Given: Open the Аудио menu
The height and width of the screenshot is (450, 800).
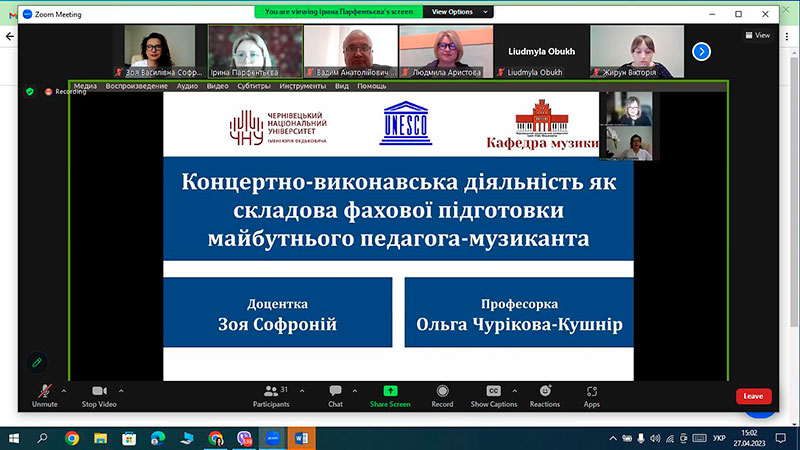Looking at the screenshot, I should click(x=187, y=86).
